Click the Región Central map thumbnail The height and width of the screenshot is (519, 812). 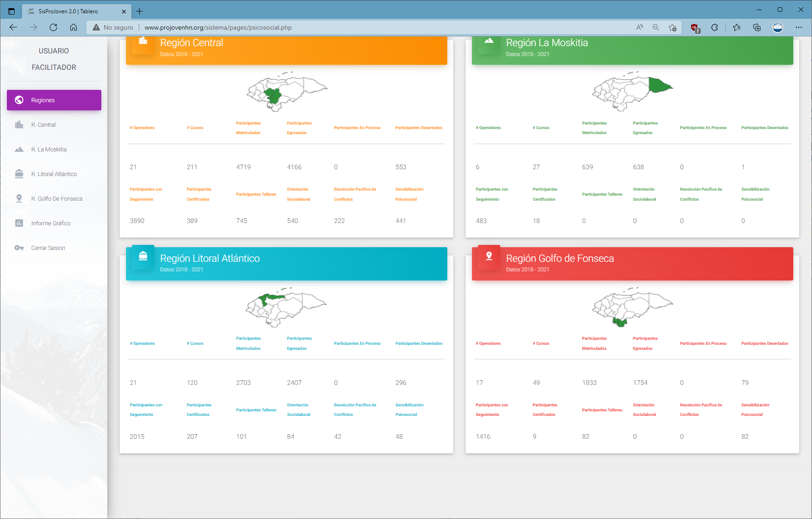(287, 91)
